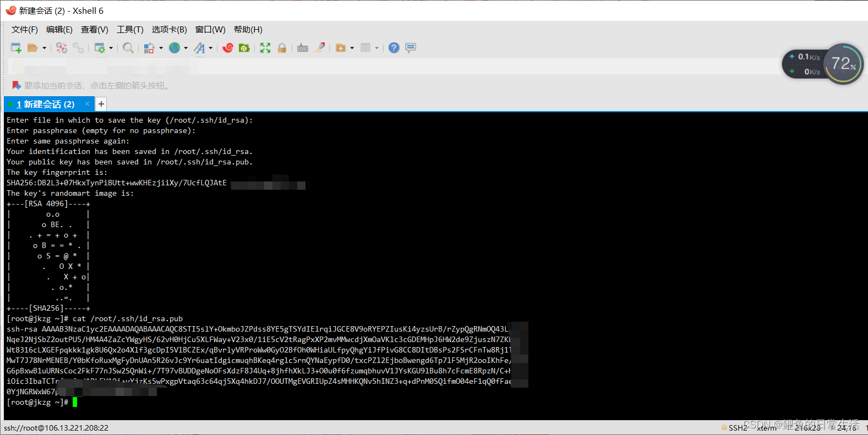Close the 新建会话 (2) tab
868x435 pixels.
coord(87,103)
